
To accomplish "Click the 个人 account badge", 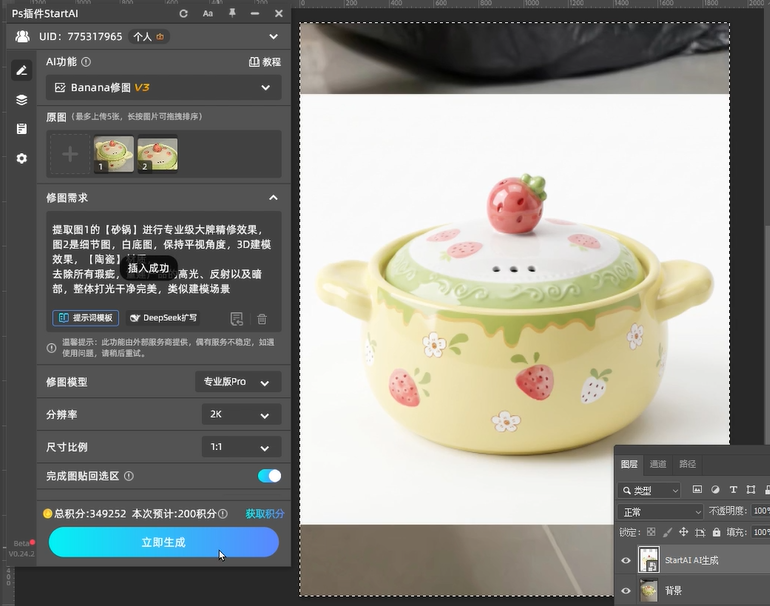I will 148,36.
